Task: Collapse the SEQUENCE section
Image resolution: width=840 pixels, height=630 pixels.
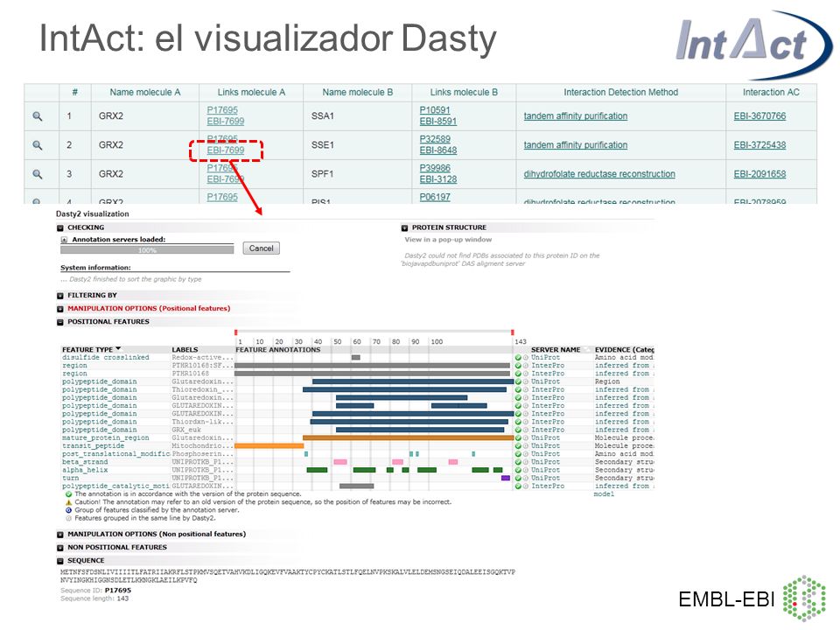Action: tap(60, 562)
